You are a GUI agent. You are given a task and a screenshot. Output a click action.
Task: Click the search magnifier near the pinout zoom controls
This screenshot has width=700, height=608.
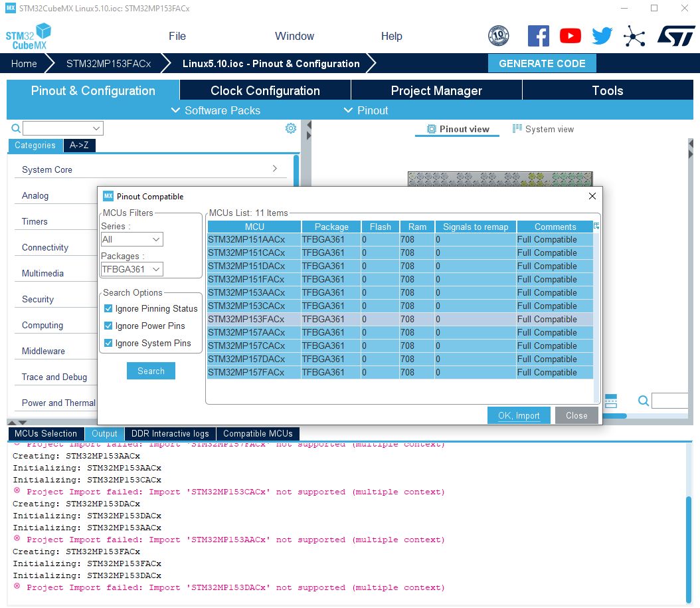point(642,401)
